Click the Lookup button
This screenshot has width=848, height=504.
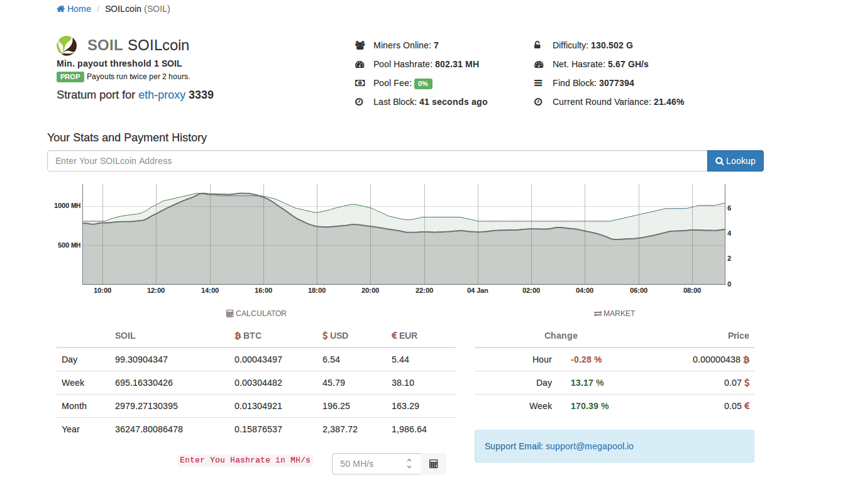click(x=735, y=161)
